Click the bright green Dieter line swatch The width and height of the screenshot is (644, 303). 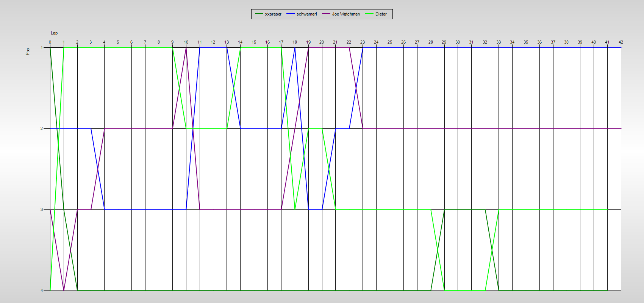[x=369, y=14]
